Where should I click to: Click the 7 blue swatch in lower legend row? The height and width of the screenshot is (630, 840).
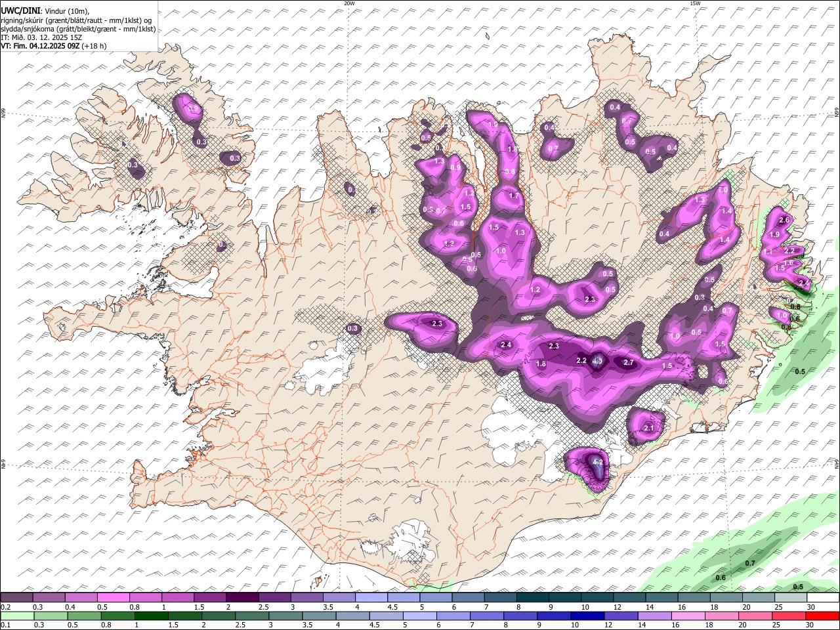point(487,616)
